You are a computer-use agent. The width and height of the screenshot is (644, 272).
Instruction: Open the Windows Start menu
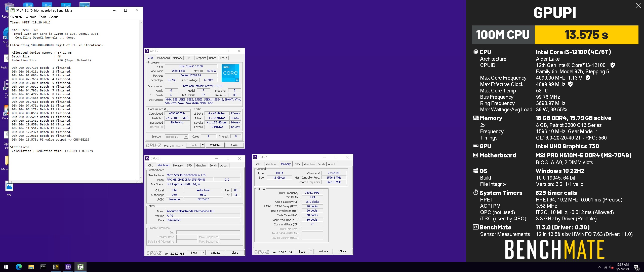6,267
